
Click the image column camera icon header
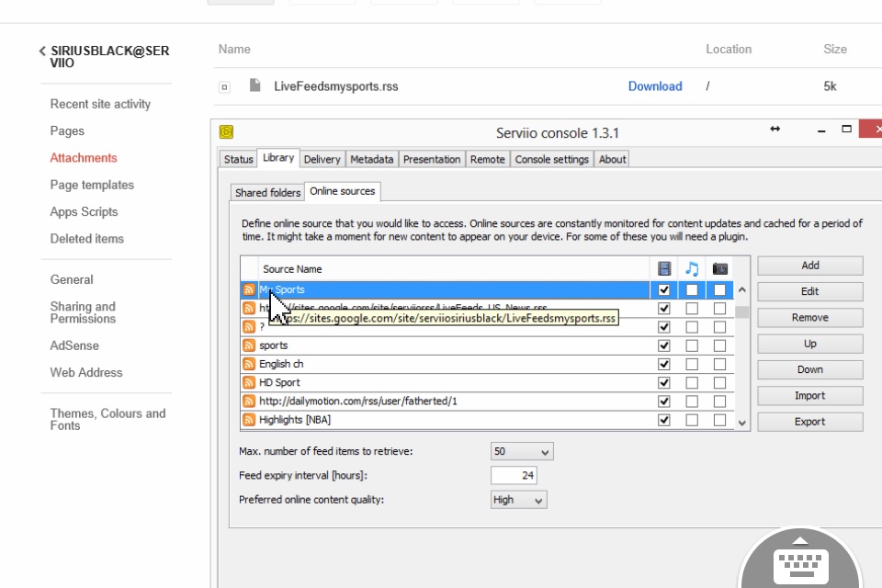click(x=719, y=269)
